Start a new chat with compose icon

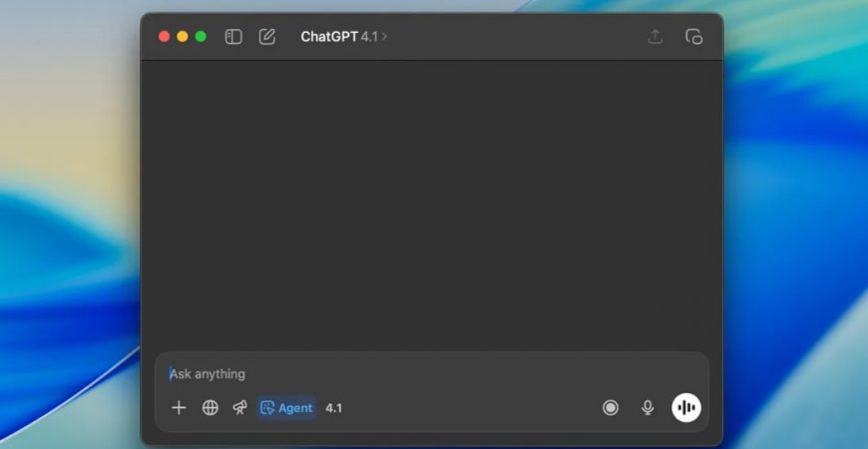tap(267, 37)
